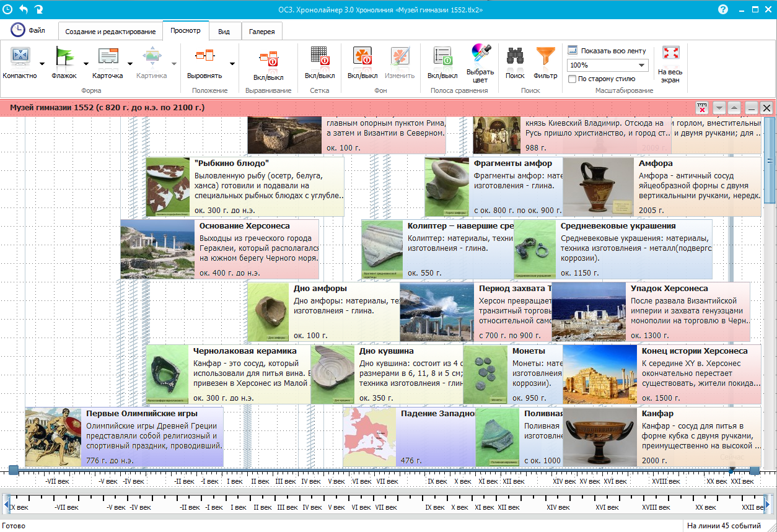Viewport: 777px width, 532px height.
Task: Click the right timeline range handle
Action: [x=754, y=471]
